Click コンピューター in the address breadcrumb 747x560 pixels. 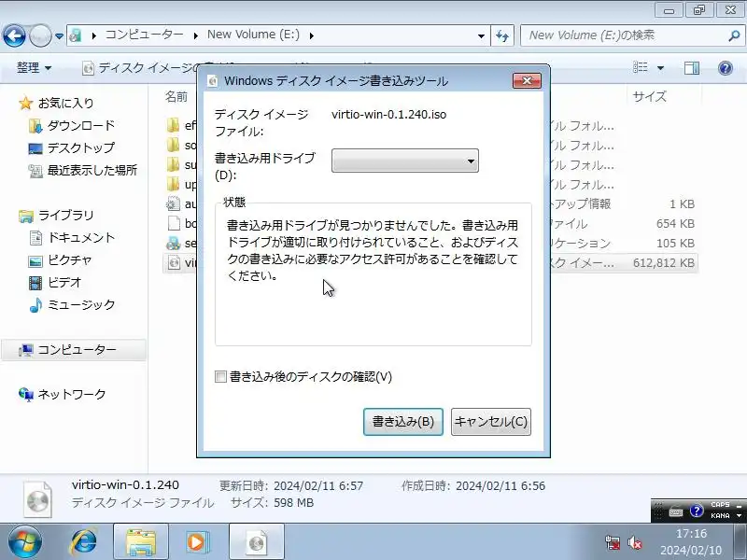click(144, 35)
